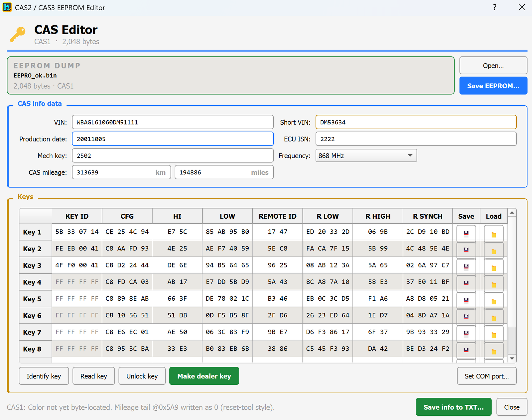The width and height of the screenshot is (532, 420).
Task: Open Set COM port... dialog
Action: pyautogui.click(x=487, y=376)
